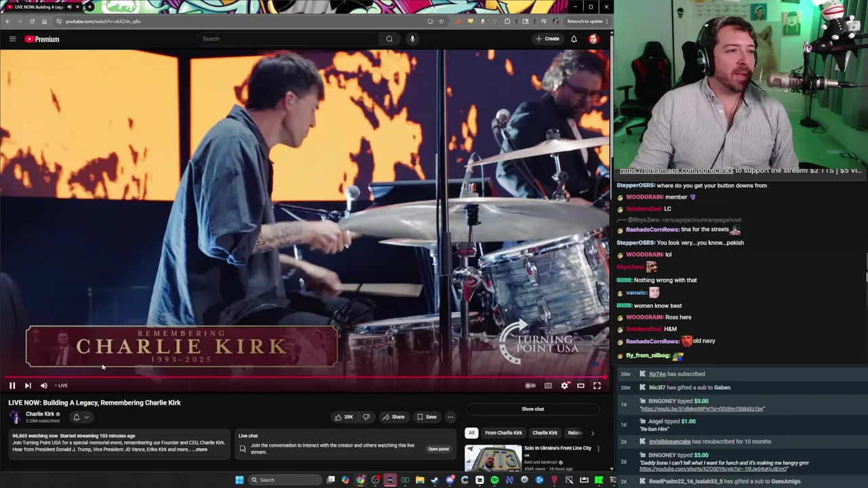The width and height of the screenshot is (868, 488).
Task: Reload the browser page
Action: click(32, 21)
